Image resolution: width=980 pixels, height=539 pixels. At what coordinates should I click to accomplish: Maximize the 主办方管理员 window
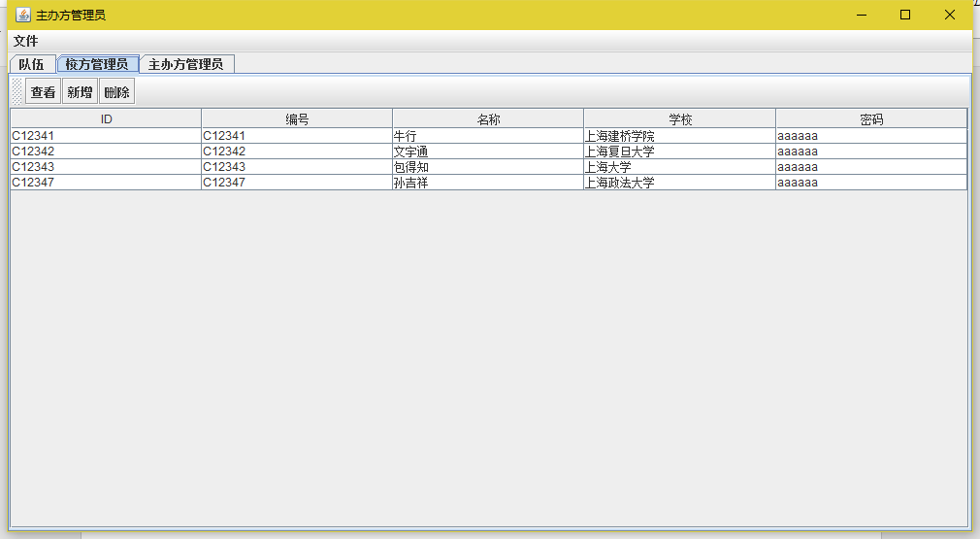(x=905, y=15)
